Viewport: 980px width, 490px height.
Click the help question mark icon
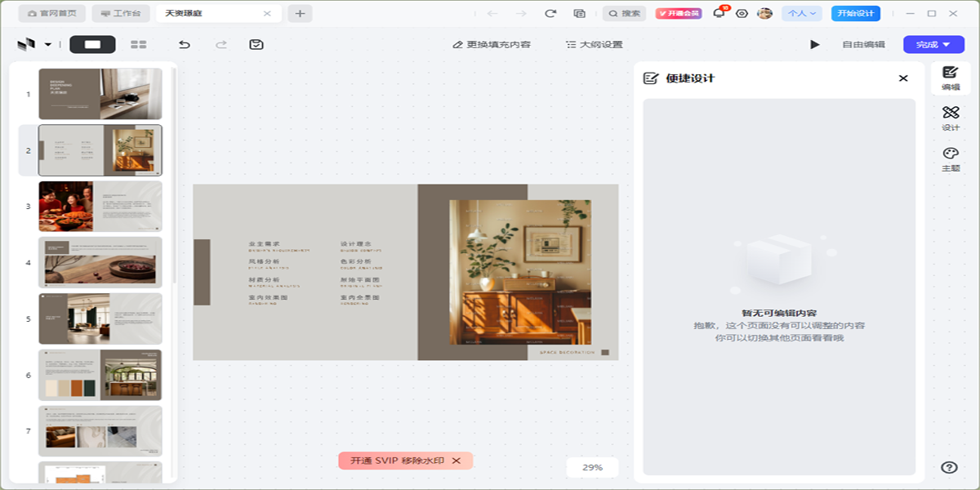pos(949,467)
